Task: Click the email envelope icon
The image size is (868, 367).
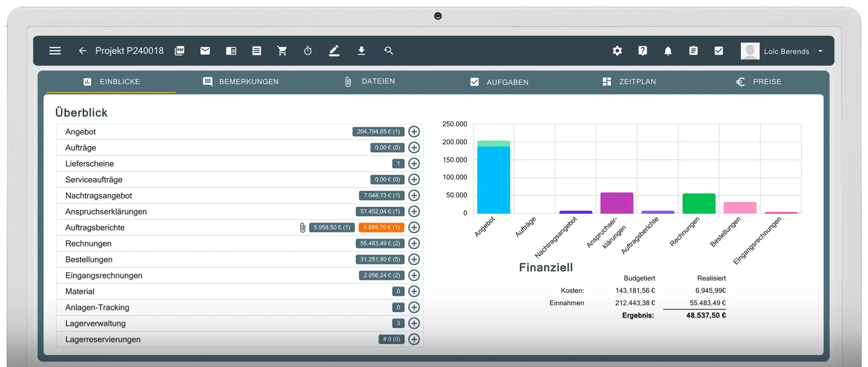Action: (205, 51)
